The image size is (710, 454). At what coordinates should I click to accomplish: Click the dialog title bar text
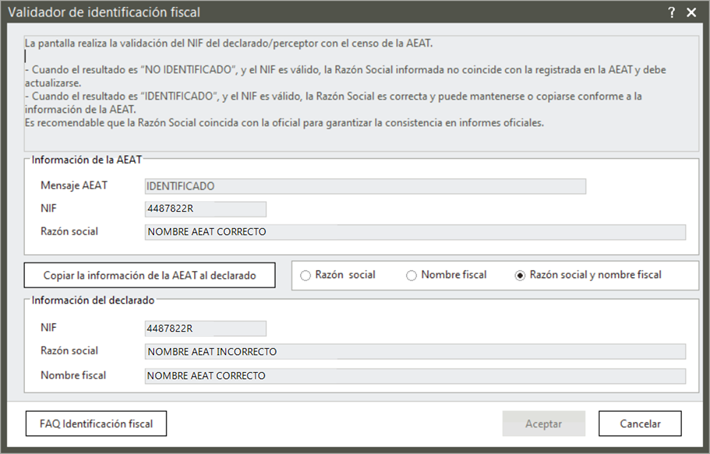[x=104, y=12]
